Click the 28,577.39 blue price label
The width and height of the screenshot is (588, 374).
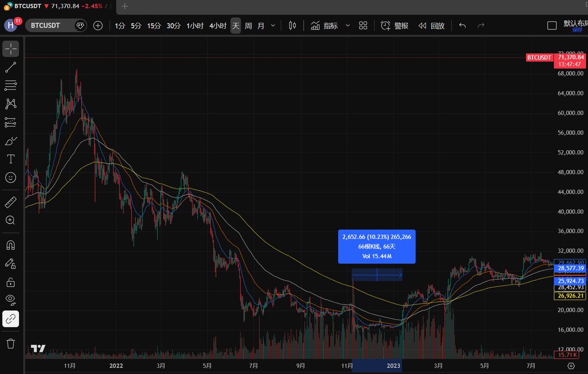coord(571,268)
